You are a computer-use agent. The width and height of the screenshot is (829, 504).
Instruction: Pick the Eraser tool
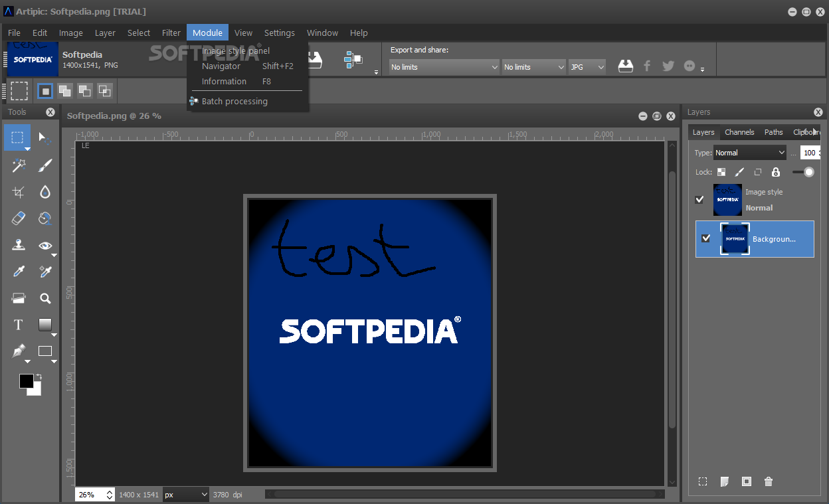(x=18, y=218)
